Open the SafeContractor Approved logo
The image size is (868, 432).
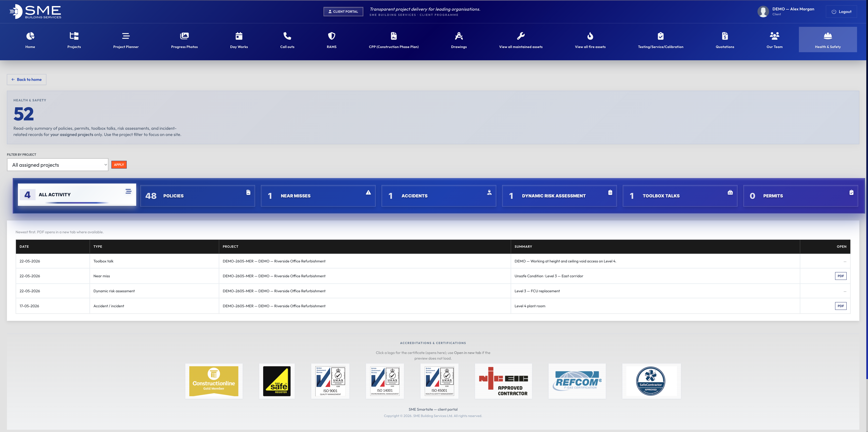coord(651,381)
